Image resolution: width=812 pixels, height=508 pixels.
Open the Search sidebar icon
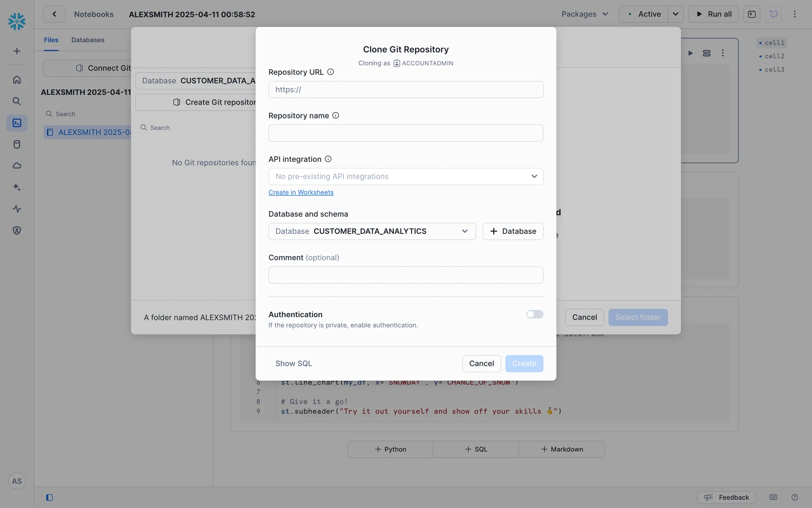tap(17, 101)
